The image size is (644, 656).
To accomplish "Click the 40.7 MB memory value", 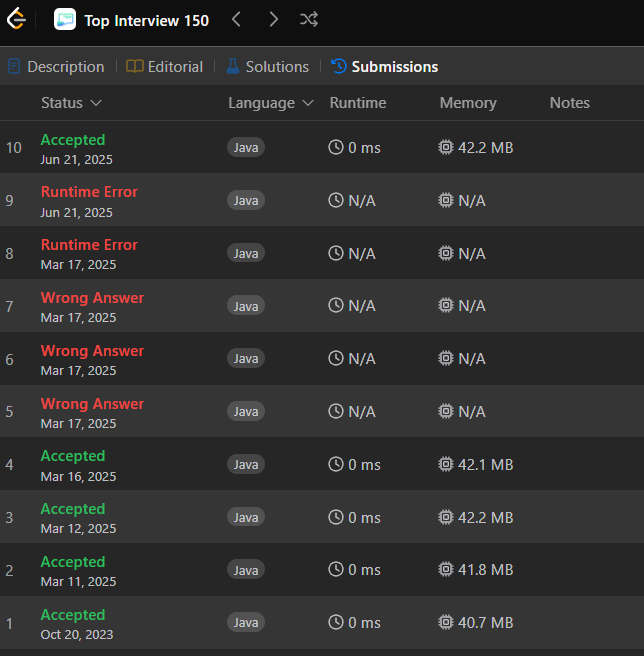I will [485, 623].
